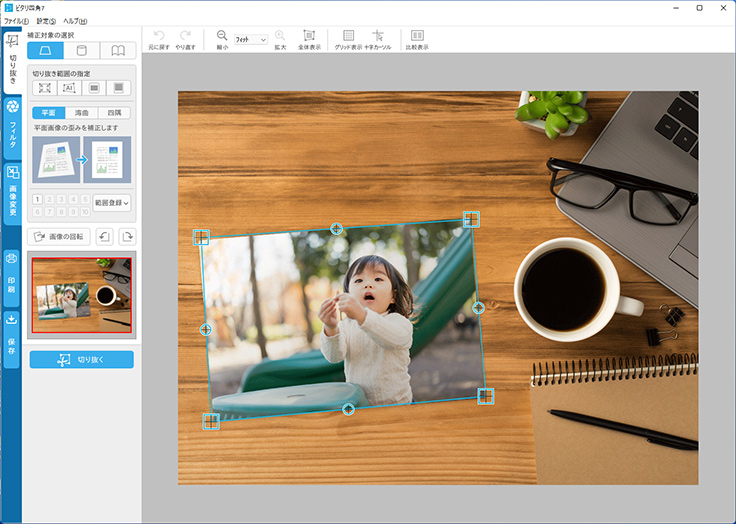The width and height of the screenshot is (736, 524).
Task: Select the cylinder correction target icon
Action: 82,51
